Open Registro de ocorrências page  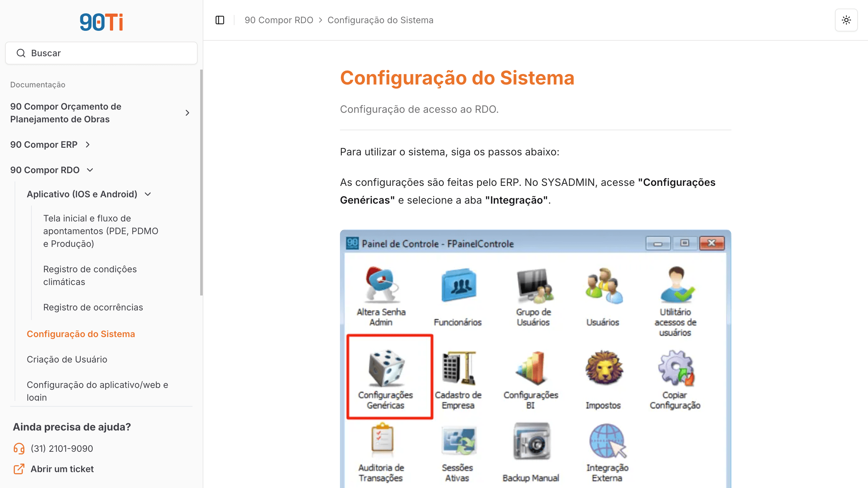(x=93, y=307)
